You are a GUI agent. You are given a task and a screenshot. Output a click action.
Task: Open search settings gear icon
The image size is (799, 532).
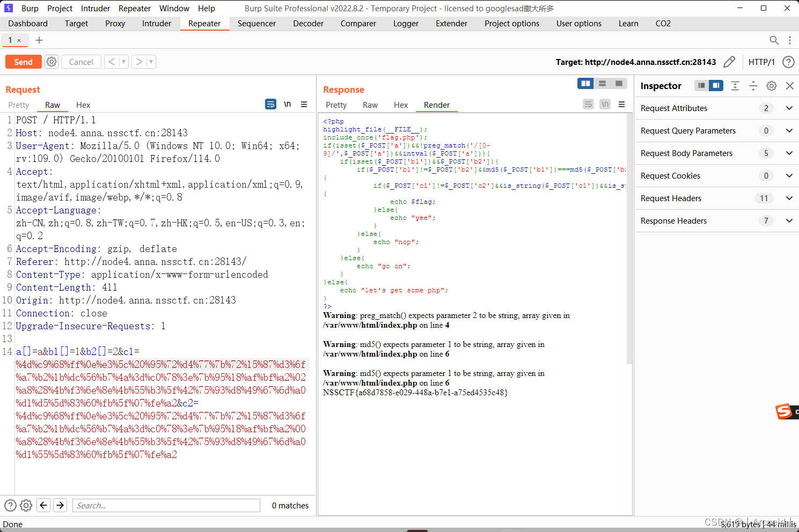(26, 505)
